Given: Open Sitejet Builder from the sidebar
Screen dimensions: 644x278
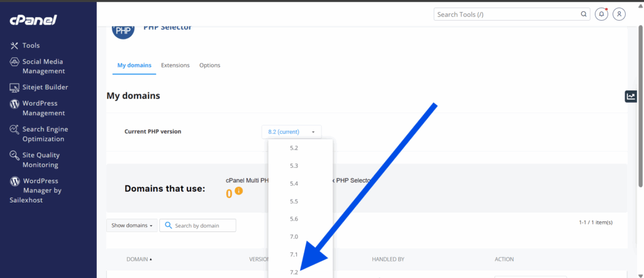Looking at the screenshot, I should click(x=45, y=87).
